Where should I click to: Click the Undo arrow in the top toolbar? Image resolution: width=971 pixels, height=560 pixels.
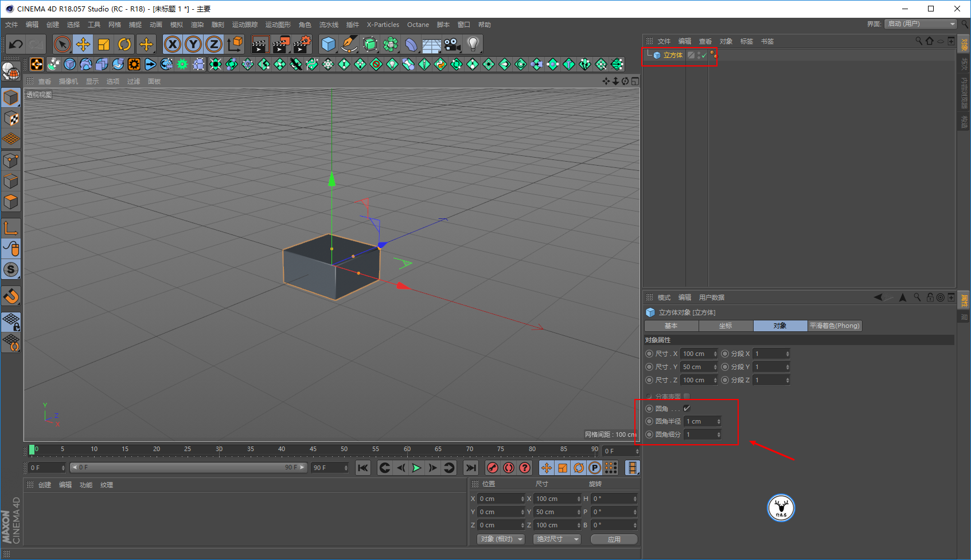(15, 44)
